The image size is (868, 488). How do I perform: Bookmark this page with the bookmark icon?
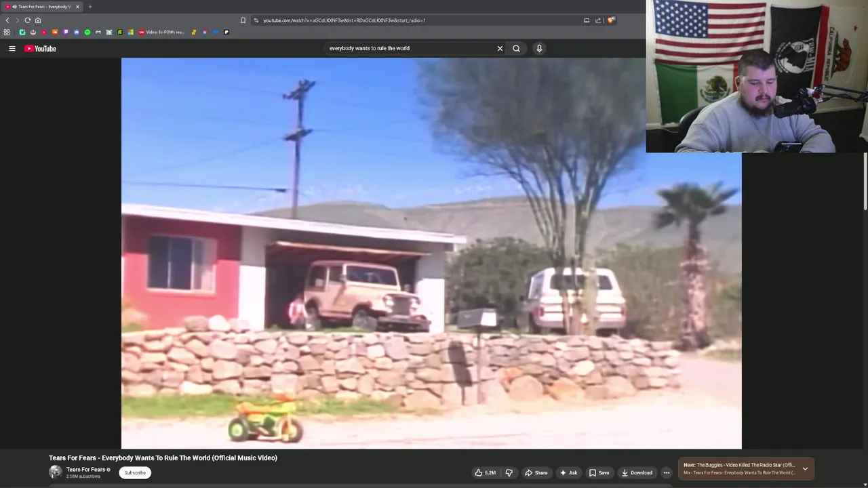point(243,20)
